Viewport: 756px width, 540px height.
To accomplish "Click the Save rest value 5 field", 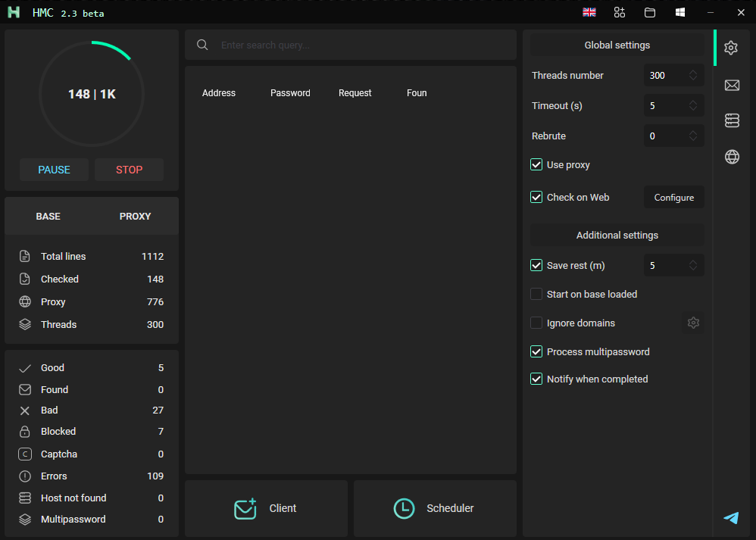I will [x=674, y=265].
